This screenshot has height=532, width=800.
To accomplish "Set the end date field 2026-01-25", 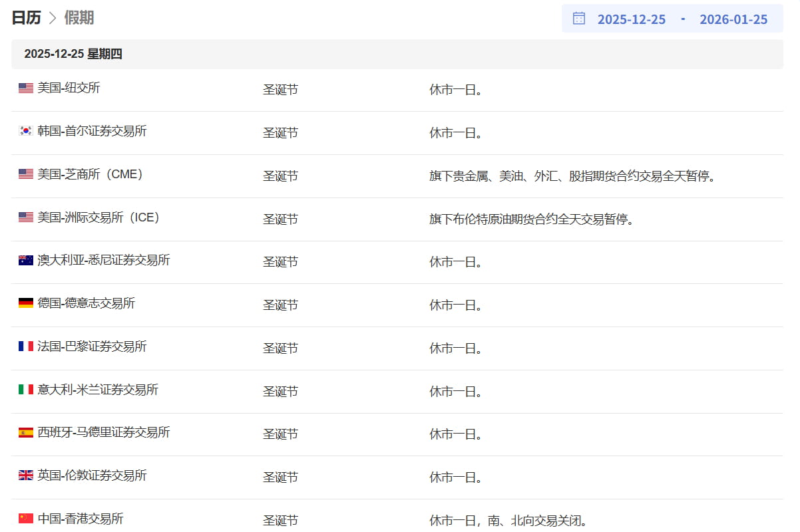I will [733, 19].
